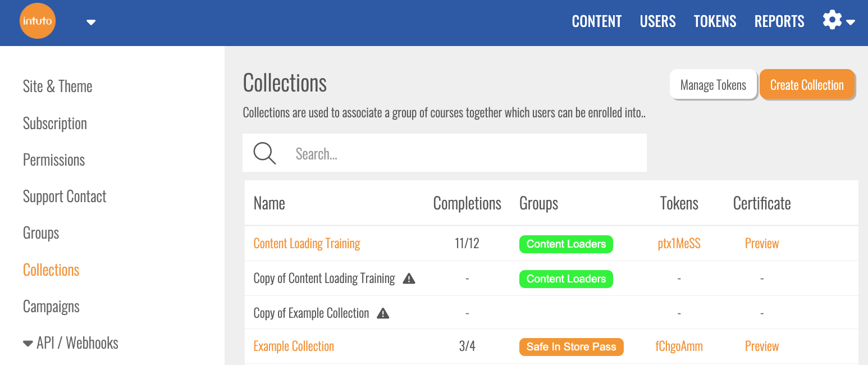Open the CONTENT menu
868x365 pixels.
coord(597,21)
